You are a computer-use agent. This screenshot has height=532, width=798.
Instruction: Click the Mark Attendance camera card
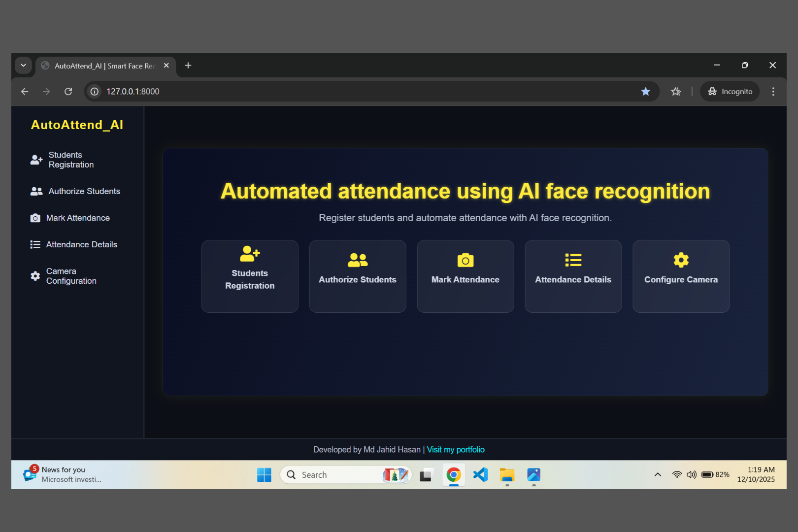pos(465,276)
